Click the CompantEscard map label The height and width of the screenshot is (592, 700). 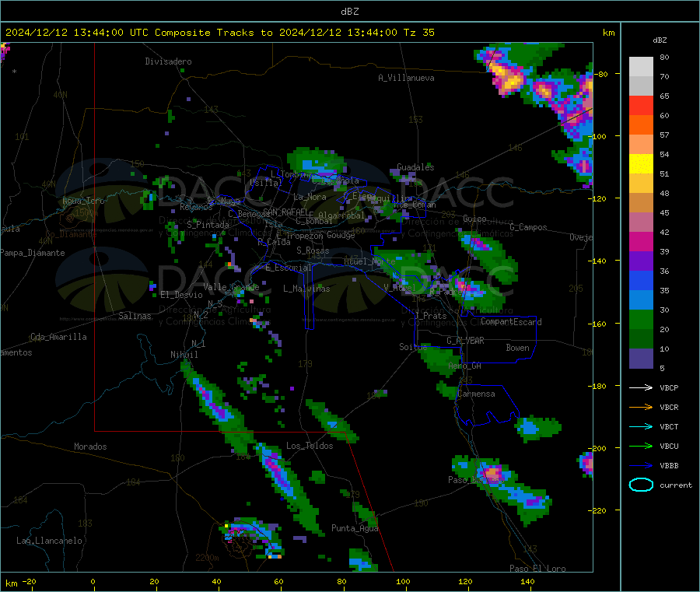pyautogui.click(x=511, y=321)
